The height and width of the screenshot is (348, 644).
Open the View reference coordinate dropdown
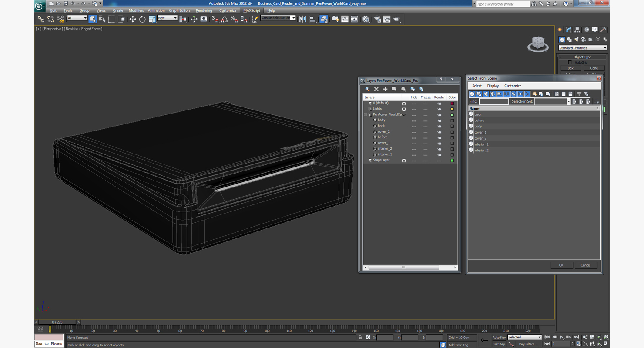[167, 18]
